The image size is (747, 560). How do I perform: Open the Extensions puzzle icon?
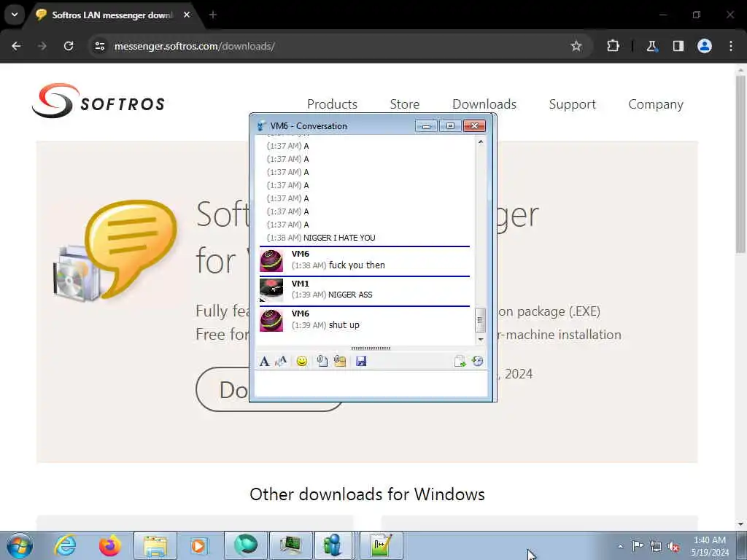[613, 46]
